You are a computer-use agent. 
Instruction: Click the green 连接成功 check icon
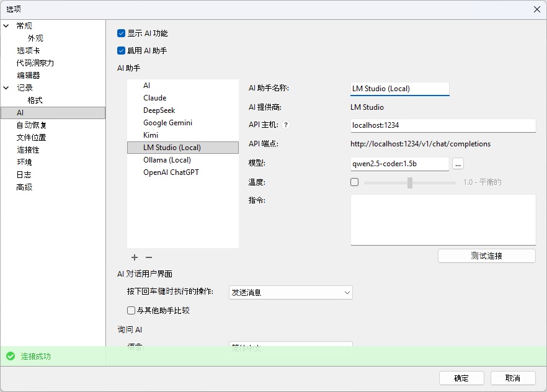(11, 356)
